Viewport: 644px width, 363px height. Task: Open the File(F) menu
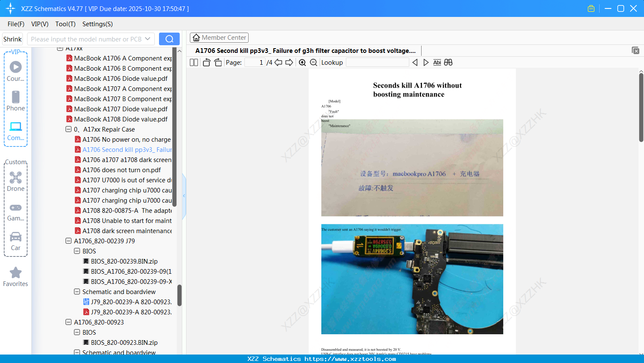coord(16,24)
